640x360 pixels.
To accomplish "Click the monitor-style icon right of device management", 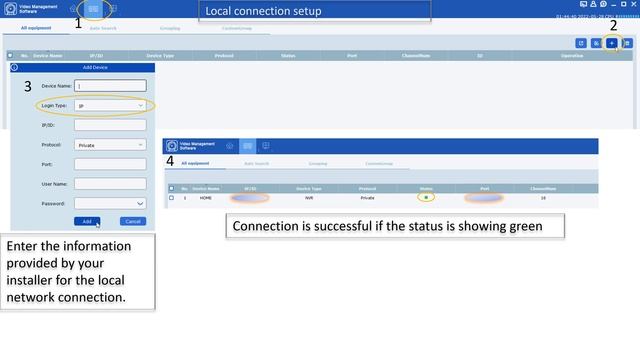I will pyautogui.click(x=113, y=9).
